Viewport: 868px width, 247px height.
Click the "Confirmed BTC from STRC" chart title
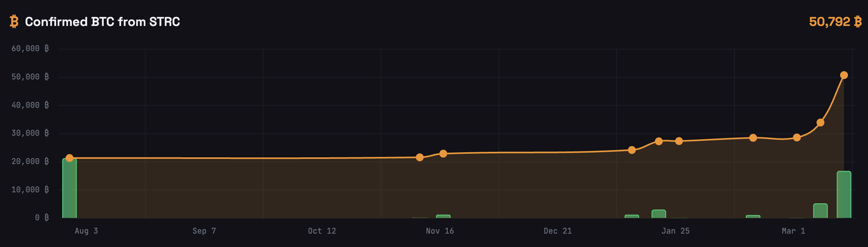click(x=102, y=22)
